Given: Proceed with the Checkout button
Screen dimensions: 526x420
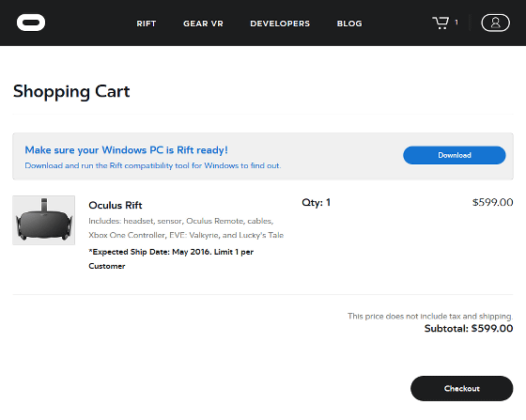Looking at the screenshot, I should pos(462,388).
